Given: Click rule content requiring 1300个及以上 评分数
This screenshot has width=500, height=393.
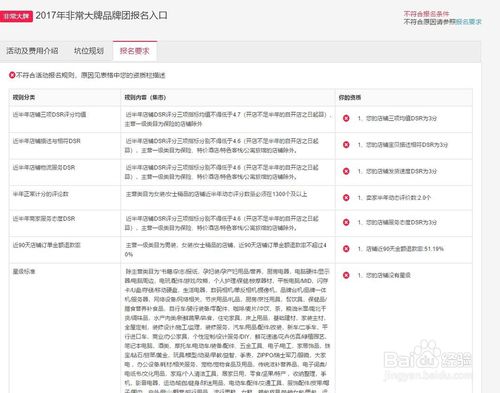Looking at the screenshot, I should (x=216, y=194).
